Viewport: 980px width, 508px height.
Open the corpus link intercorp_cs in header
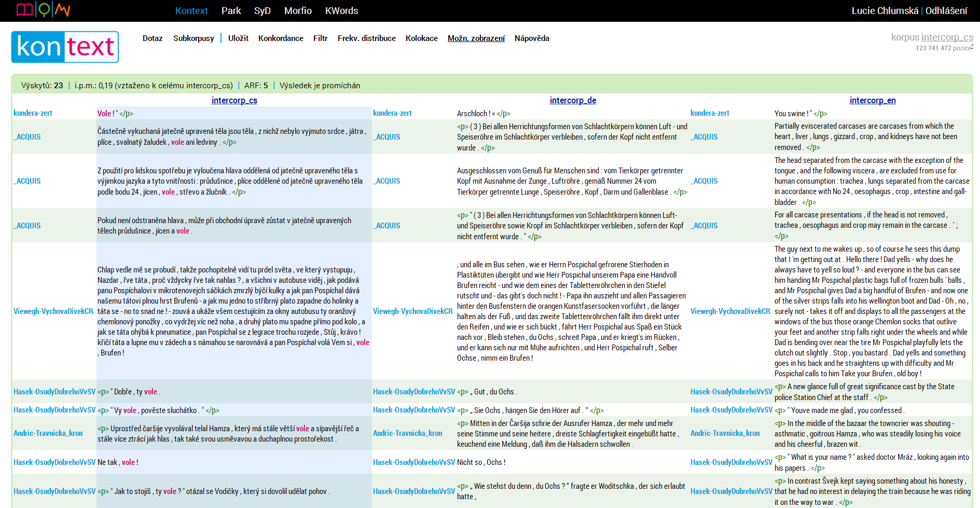click(x=947, y=37)
